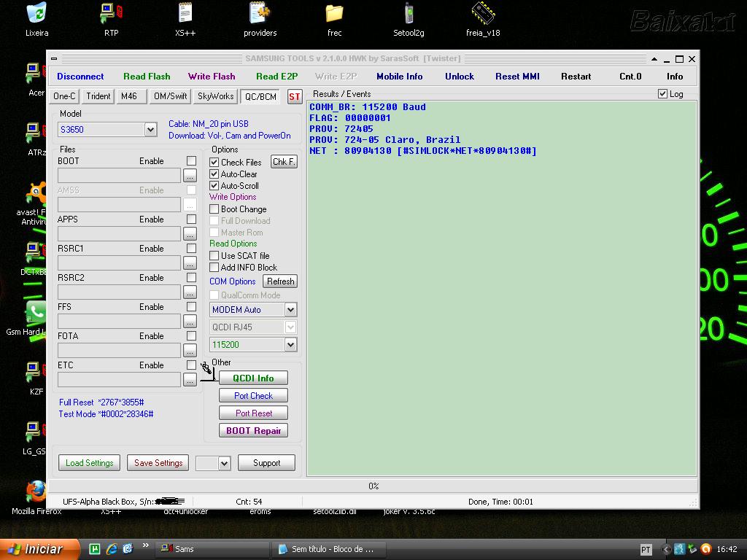Switch to the Trident tab
This screenshot has width=747, height=560.
click(98, 96)
